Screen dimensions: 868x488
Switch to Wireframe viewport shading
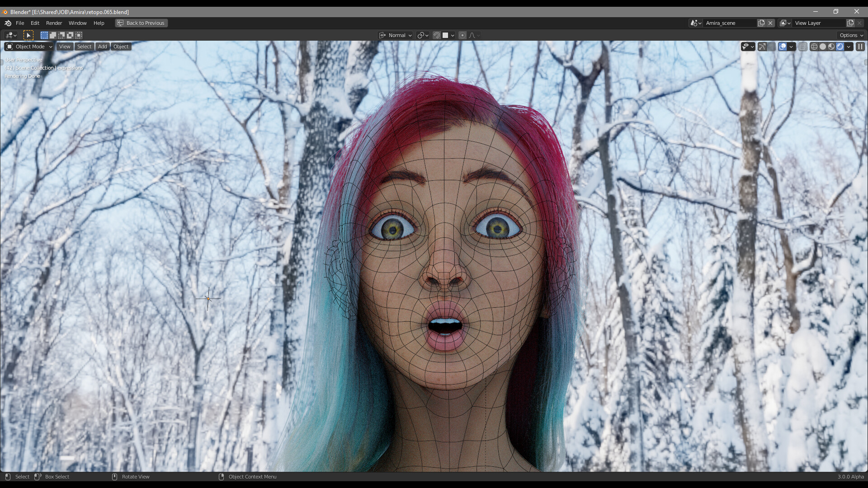click(814, 47)
